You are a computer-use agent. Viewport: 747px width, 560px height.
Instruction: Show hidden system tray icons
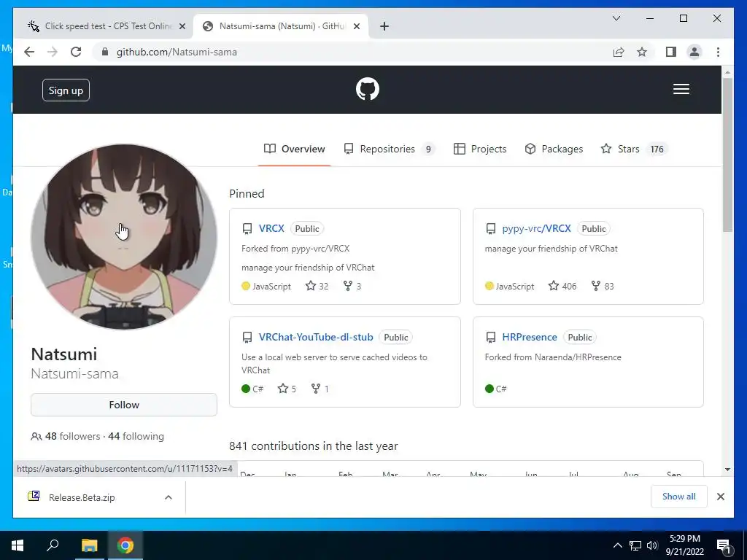point(617,545)
